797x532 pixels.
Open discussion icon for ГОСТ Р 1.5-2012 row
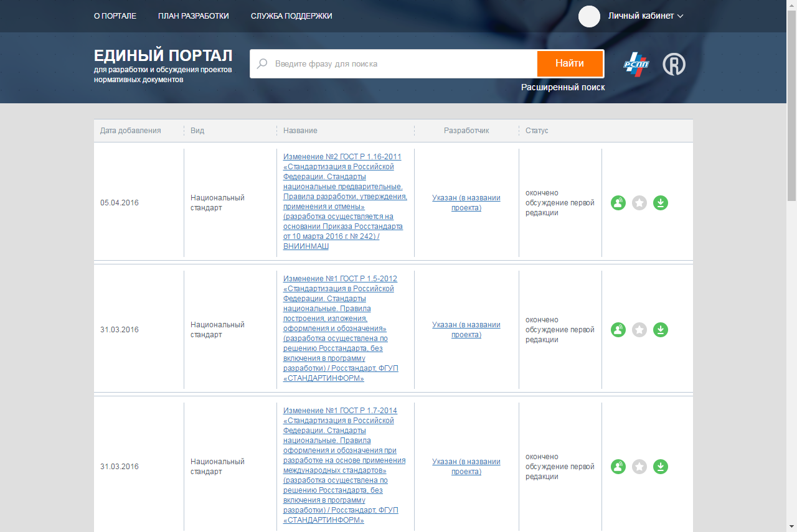[x=618, y=330]
